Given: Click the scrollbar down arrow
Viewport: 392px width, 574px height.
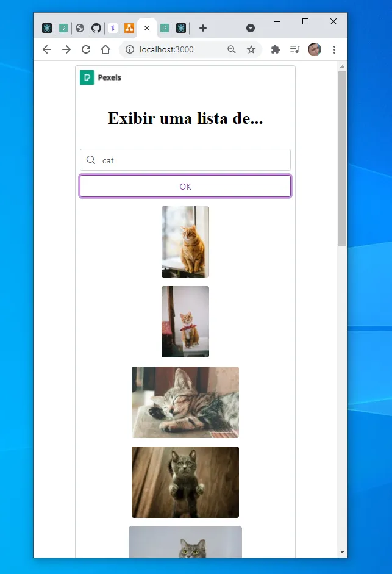Looking at the screenshot, I should [x=342, y=552].
